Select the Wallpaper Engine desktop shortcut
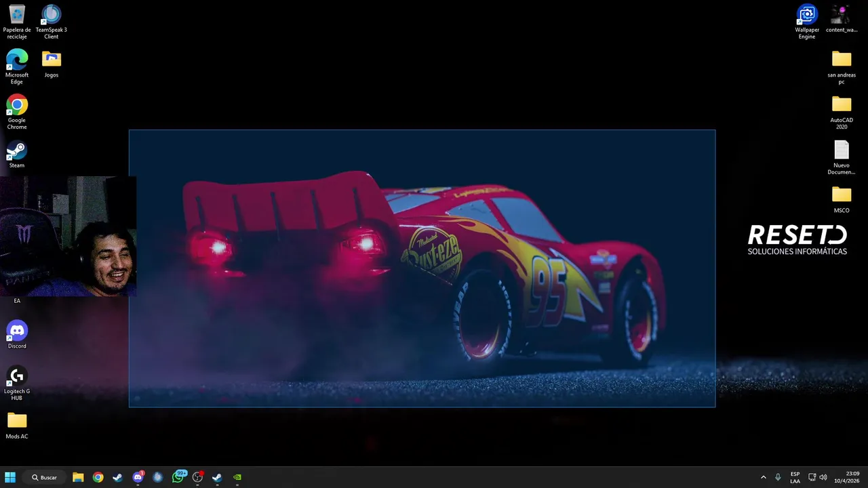 (807, 22)
